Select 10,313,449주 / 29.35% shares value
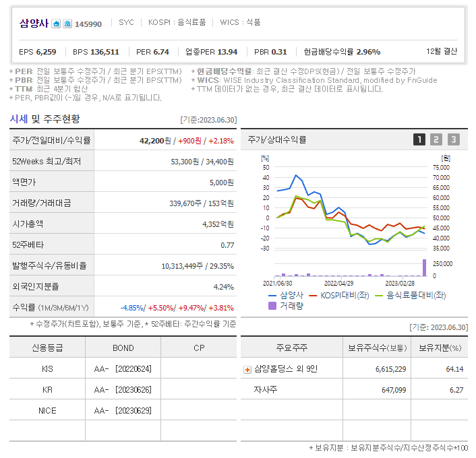 198,266
